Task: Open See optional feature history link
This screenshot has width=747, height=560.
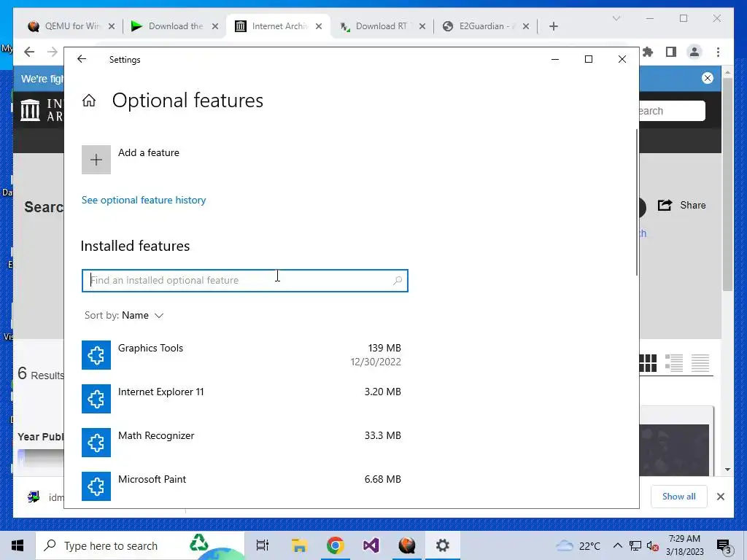Action: click(144, 200)
